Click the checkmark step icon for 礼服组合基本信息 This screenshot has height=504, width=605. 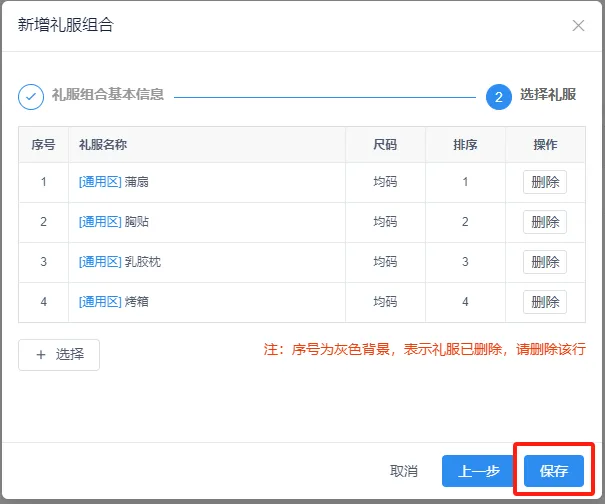(31, 97)
